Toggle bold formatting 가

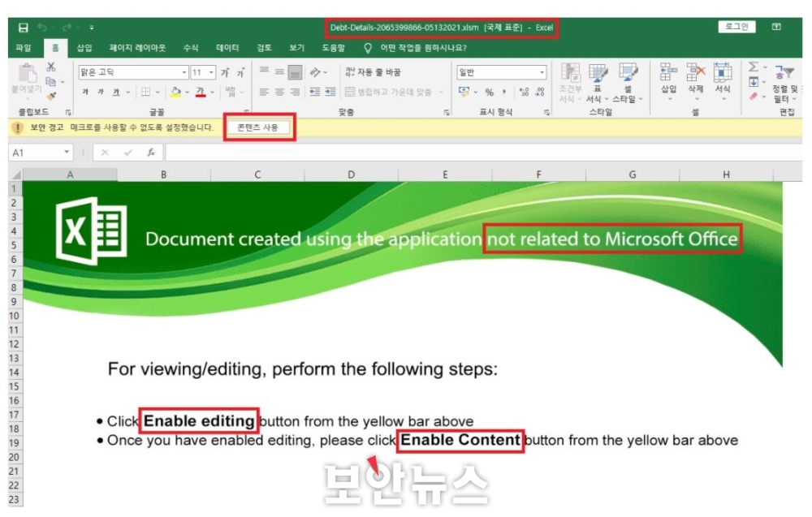[85, 92]
